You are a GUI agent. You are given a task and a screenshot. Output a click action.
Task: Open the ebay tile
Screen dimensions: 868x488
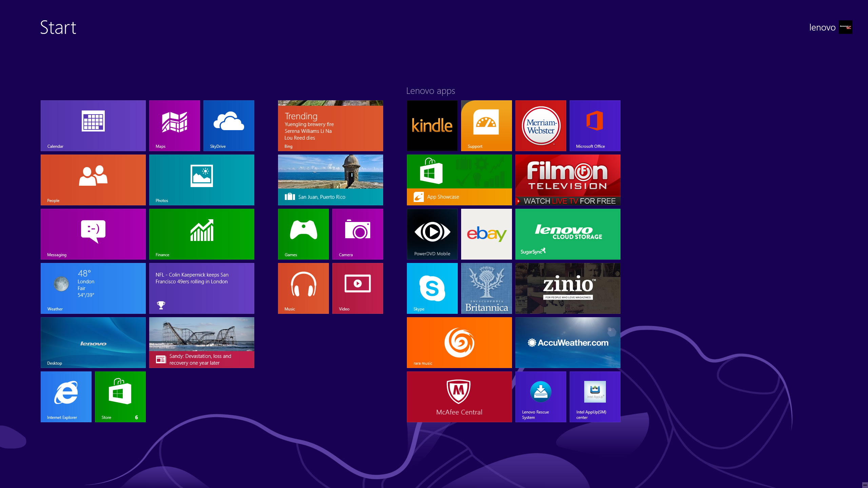coord(486,234)
